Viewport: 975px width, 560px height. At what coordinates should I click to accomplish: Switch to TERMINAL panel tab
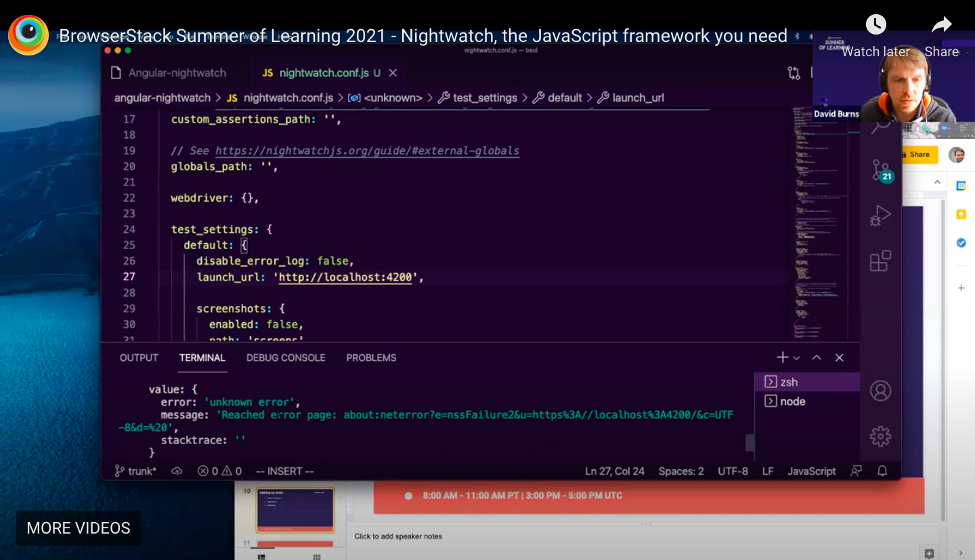[202, 358]
